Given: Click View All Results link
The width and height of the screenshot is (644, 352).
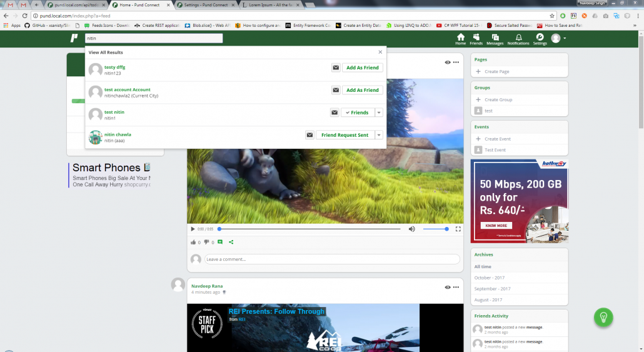Looking at the screenshot, I should [x=106, y=53].
